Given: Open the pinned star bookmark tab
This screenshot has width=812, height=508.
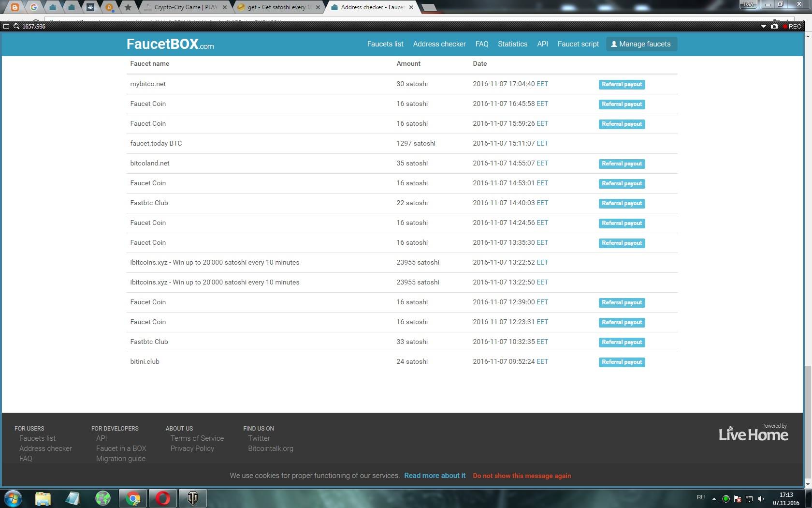Looking at the screenshot, I should tap(128, 7).
